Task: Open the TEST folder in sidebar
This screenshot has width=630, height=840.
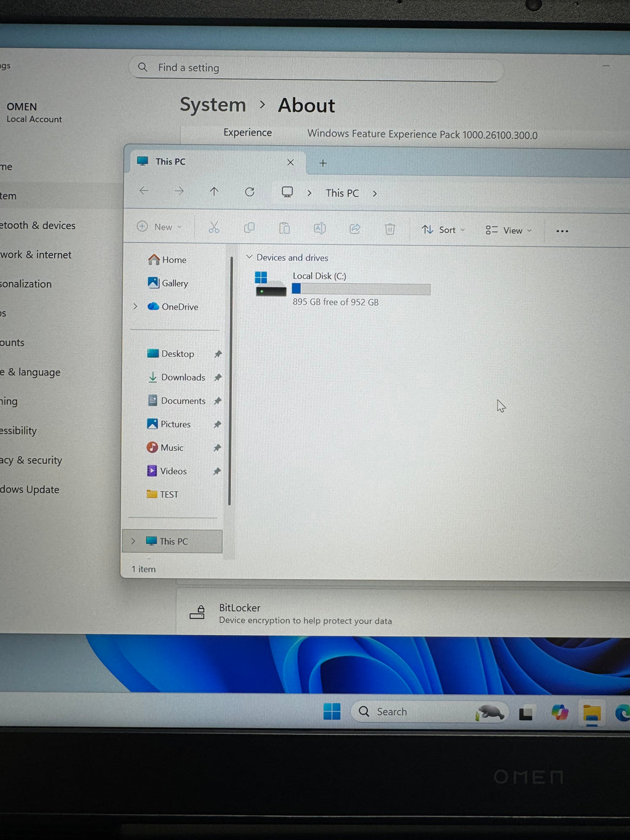Action: pyautogui.click(x=162, y=494)
